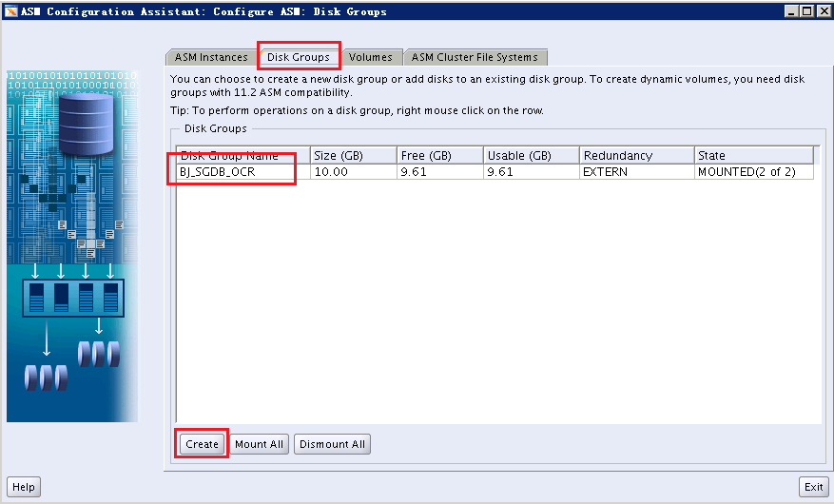
Task: Click the Mount All button
Action: [x=259, y=444]
